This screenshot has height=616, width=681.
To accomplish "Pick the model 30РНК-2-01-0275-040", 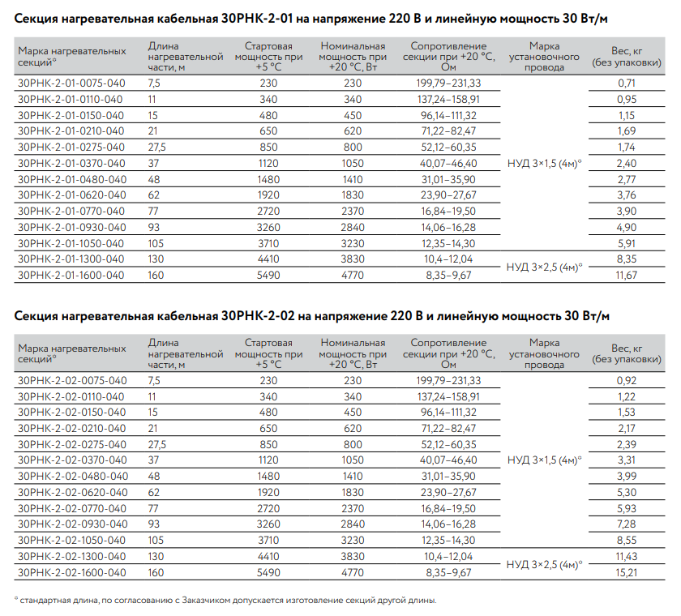I will point(71,148).
